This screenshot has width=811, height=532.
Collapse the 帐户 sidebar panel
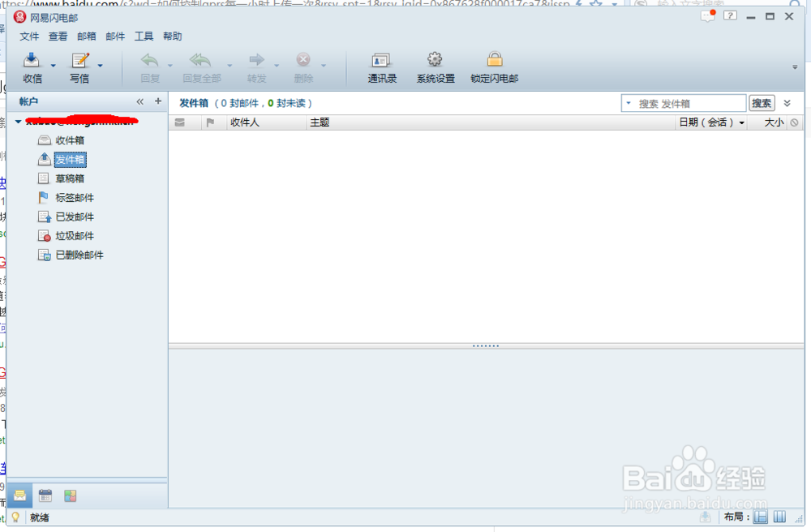tap(139, 101)
